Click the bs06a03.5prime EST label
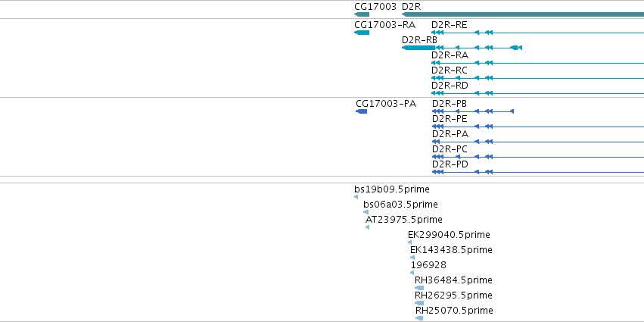The width and height of the screenshot is (644, 322). (x=400, y=205)
